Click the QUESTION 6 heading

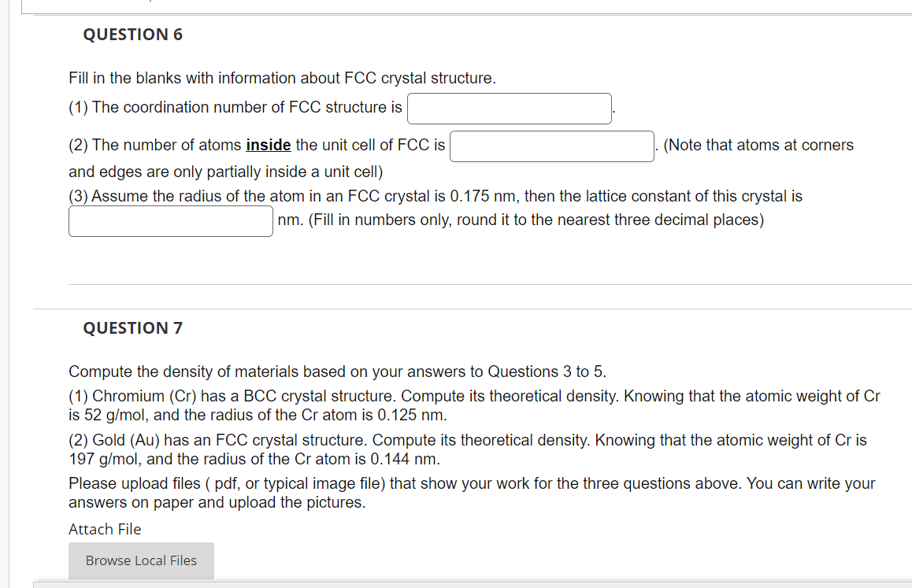pyautogui.click(x=132, y=35)
